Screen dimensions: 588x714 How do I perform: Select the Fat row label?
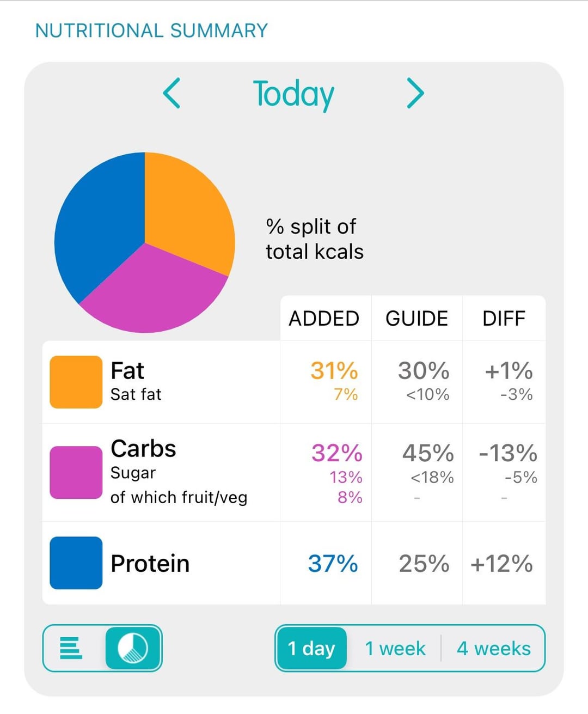tap(127, 371)
